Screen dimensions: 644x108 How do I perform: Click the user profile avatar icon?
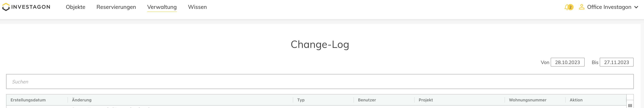click(582, 7)
